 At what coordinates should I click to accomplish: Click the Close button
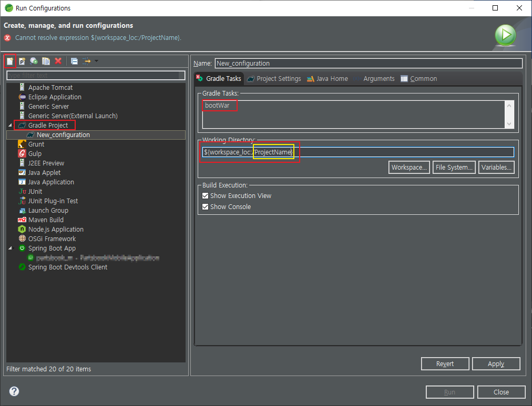point(501,392)
